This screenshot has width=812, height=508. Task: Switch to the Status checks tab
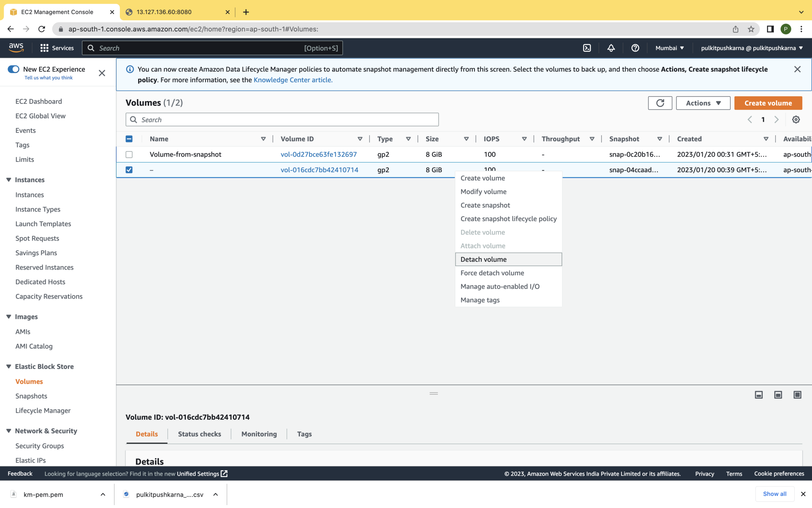tap(199, 434)
